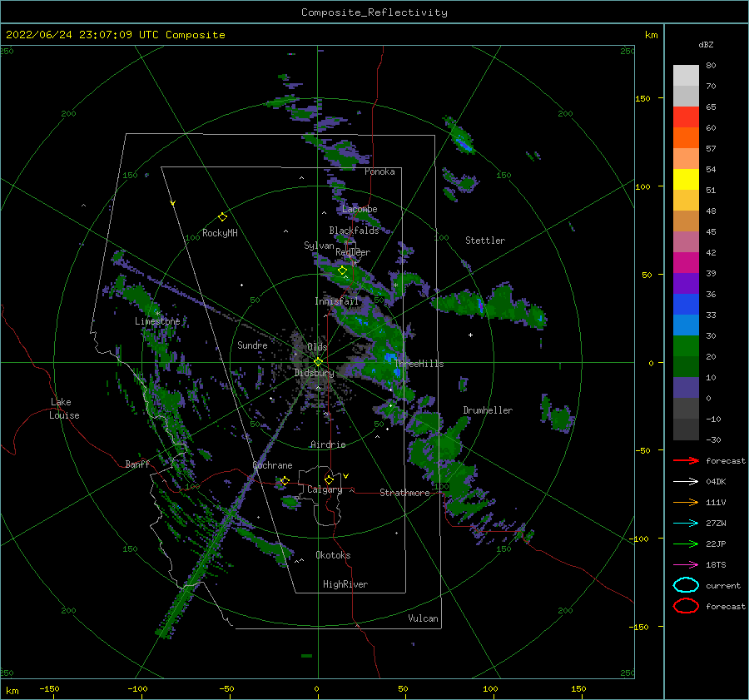The width and height of the screenshot is (749, 700).
Task: Click the Banff label
Action: click(137, 464)
